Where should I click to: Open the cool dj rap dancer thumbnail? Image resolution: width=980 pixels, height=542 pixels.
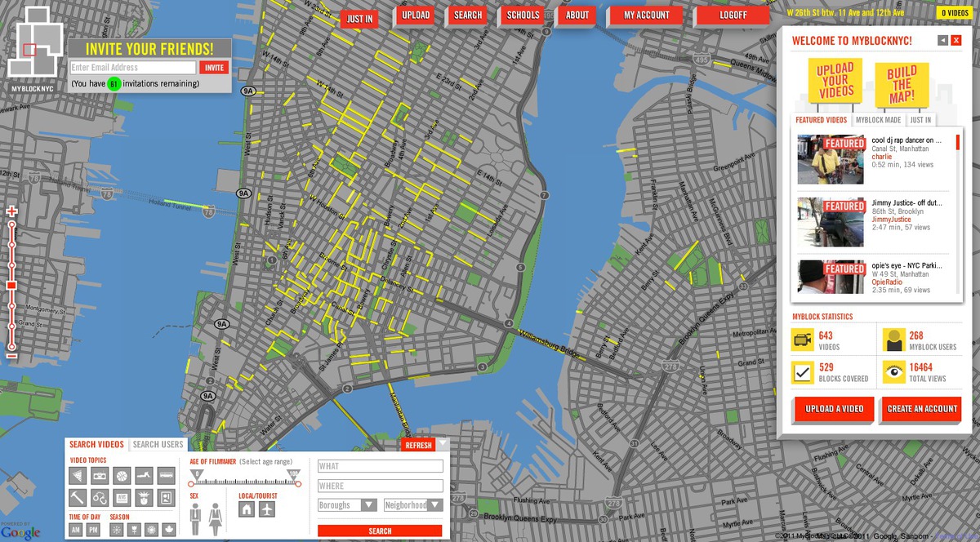[x=831, y=159]
